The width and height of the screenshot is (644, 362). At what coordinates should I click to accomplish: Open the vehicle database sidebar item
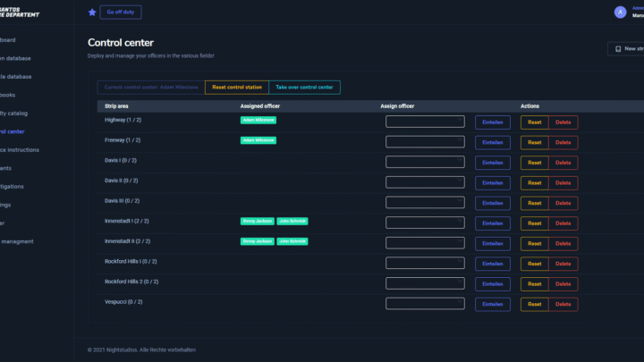(x=15, y=77)
